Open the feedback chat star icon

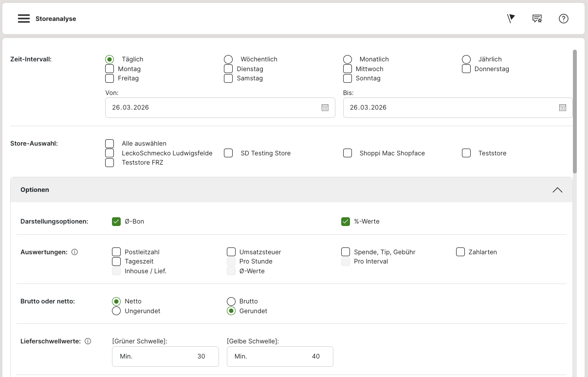point(537,19)
